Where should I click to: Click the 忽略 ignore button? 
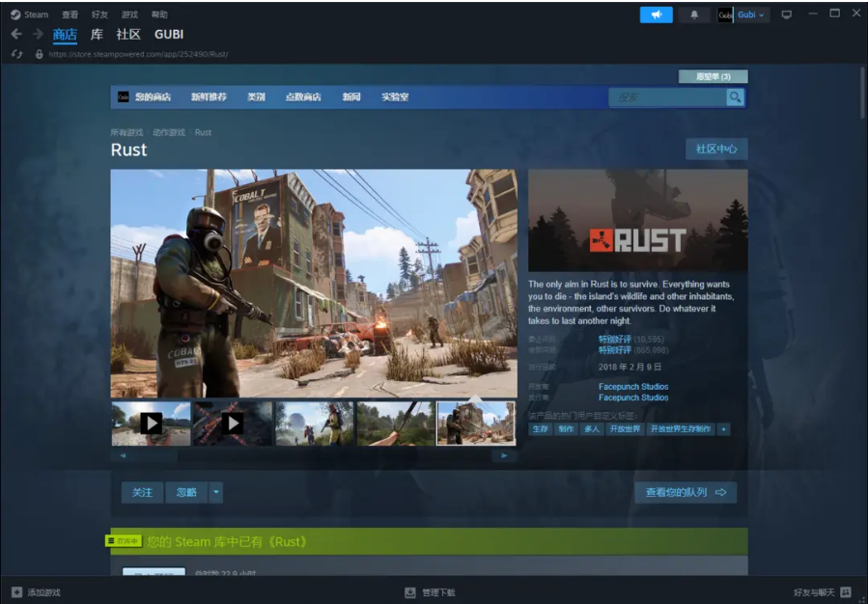coord(186,492)
